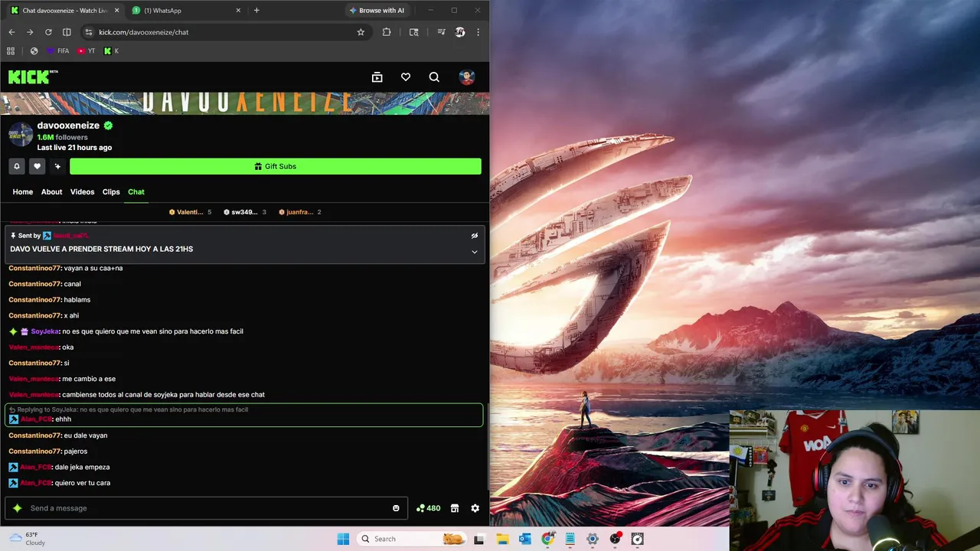Open the Kick browse/following videos icon
This screenshot has width=980, height=551.
pyautogui.click(x=377, y=77)
